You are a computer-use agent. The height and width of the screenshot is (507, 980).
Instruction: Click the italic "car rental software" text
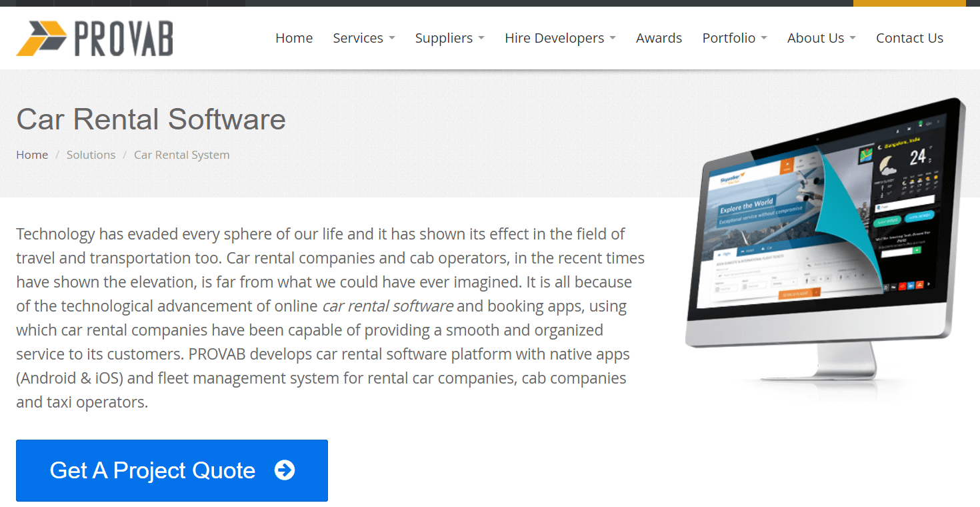387,306
